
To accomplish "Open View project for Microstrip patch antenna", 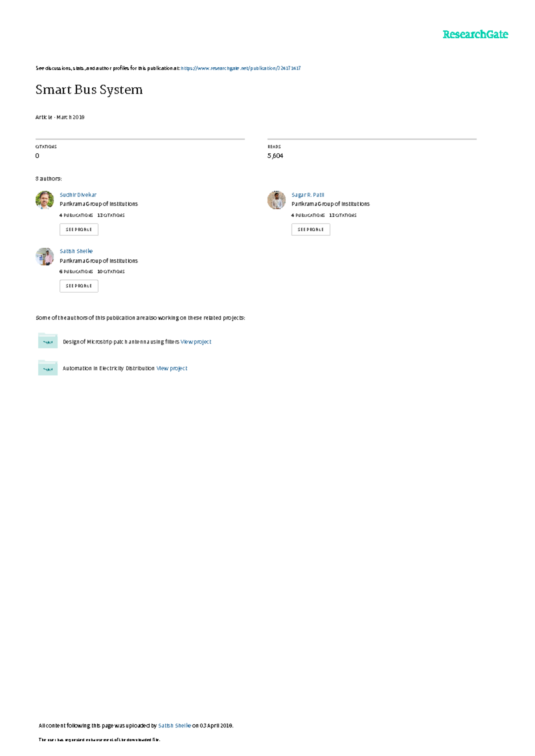I will (x=196, y=342).
